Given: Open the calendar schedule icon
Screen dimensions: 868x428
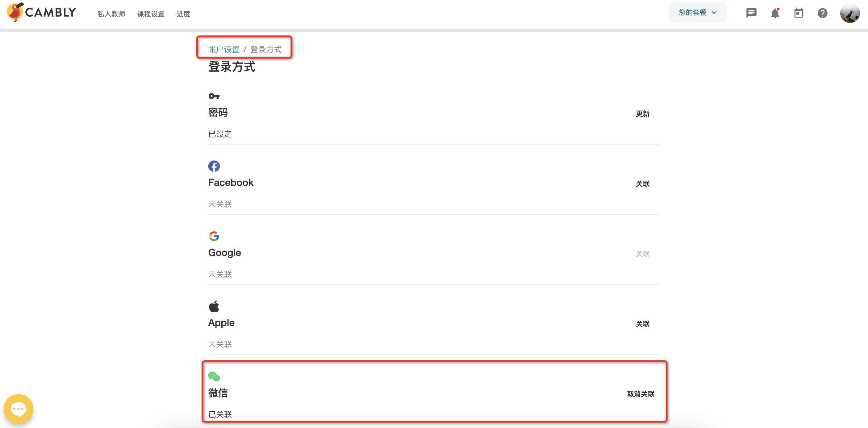Looking at the screenshot, I should point(799,13).
